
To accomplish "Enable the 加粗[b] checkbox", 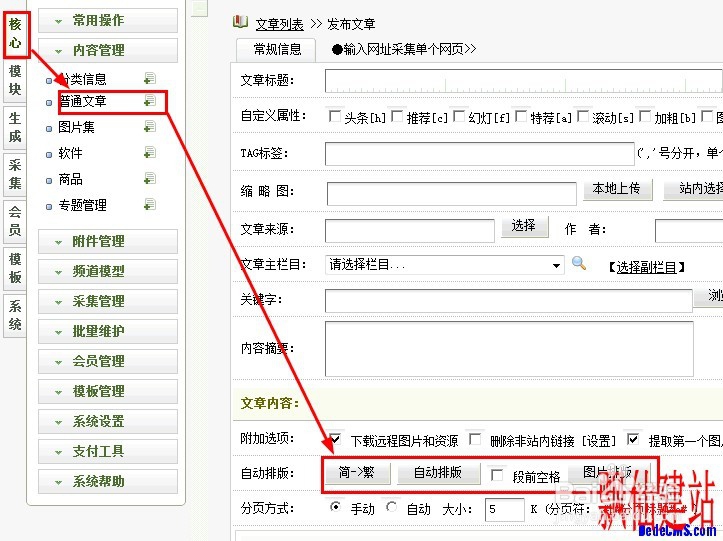I will 645,116.
